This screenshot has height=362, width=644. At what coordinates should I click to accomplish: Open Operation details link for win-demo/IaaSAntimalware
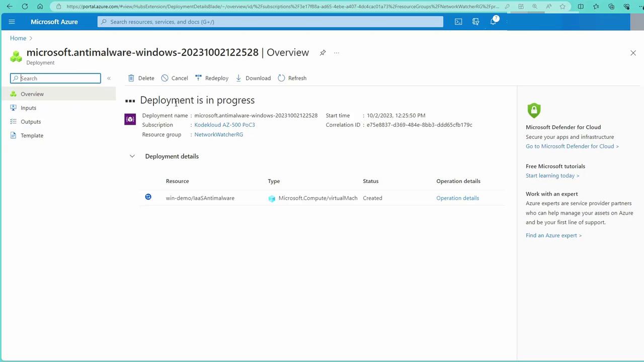coord(457,198)
